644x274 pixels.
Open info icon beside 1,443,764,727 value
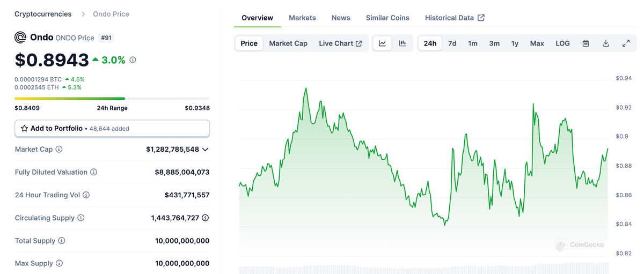point(205,218)
